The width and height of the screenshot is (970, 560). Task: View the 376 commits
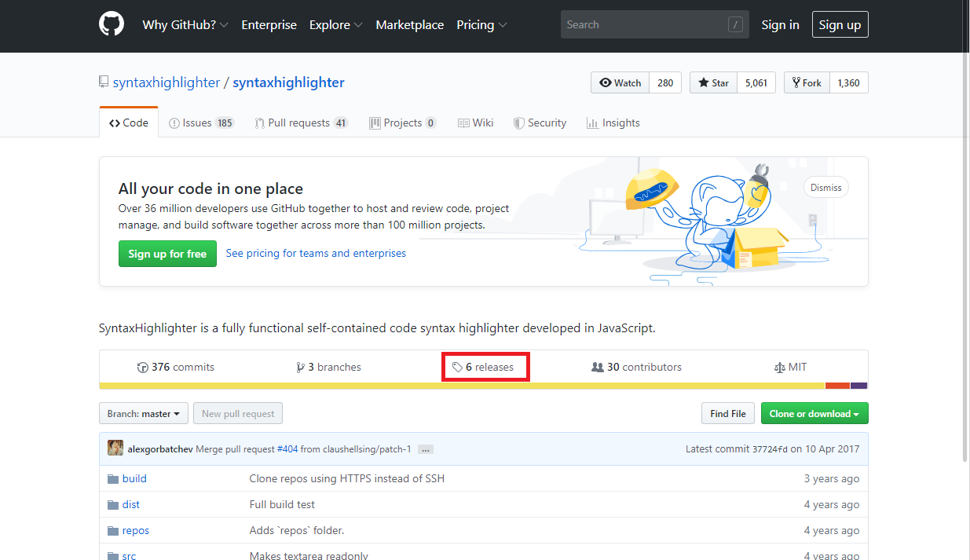176,367
